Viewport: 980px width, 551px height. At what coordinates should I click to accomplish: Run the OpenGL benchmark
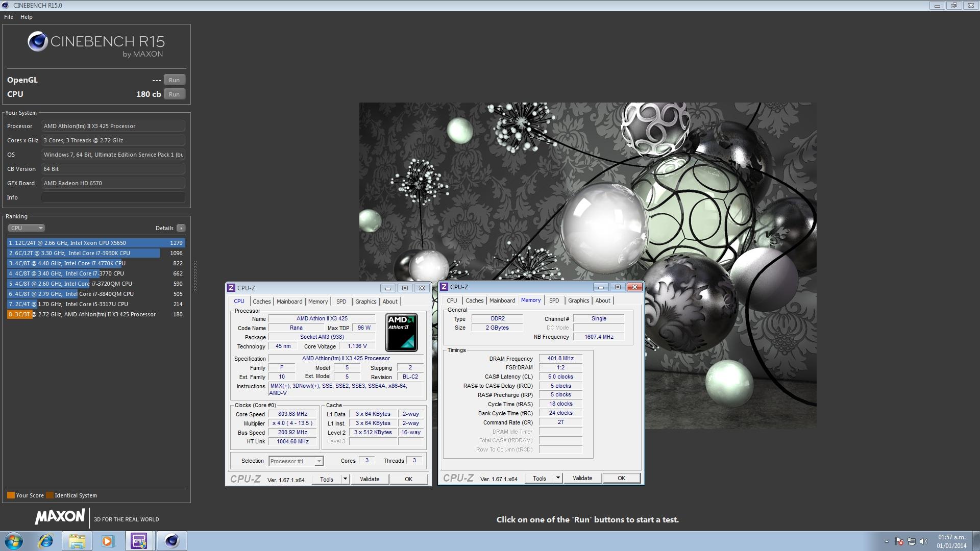(x=175, y=80)
